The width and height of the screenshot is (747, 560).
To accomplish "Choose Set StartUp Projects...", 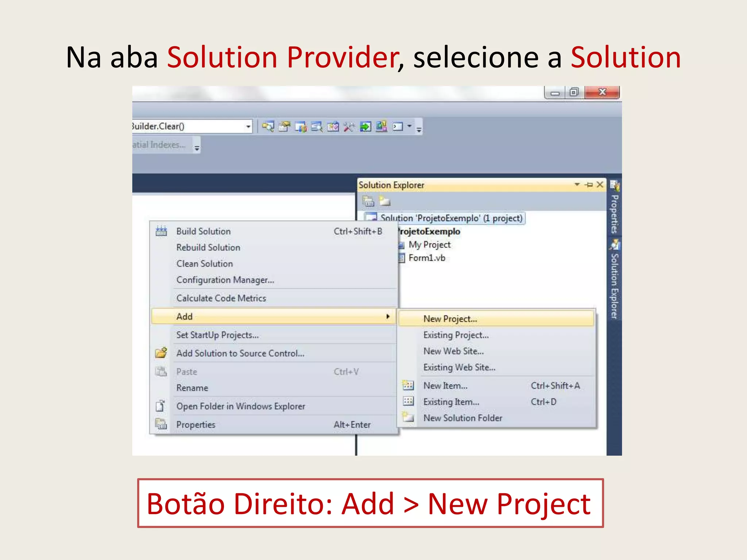I will (x=273, y=335).
